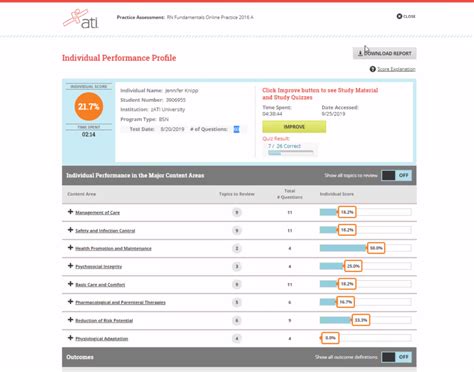Click topics-to-review badge for Health Promotion and Maintenance

point(237,248)
